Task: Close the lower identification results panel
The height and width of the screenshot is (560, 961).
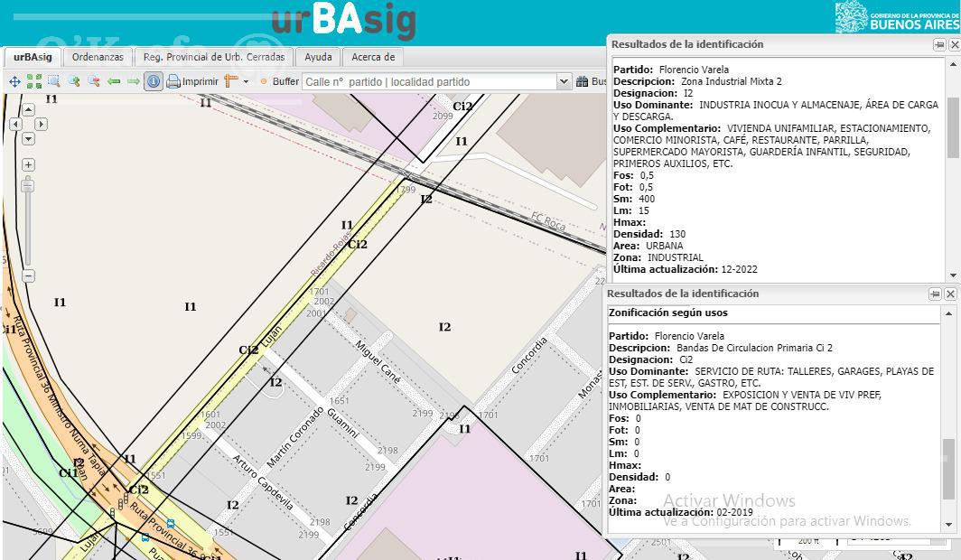Action: coord(950,294)
